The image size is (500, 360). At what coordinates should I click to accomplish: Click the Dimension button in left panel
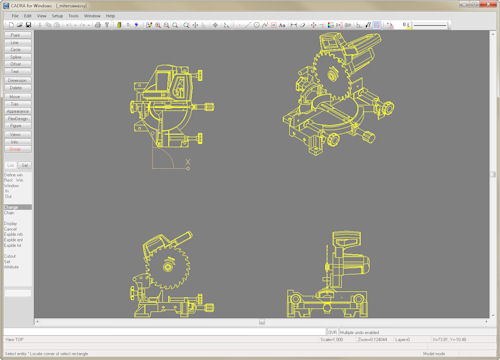(18, 80)
